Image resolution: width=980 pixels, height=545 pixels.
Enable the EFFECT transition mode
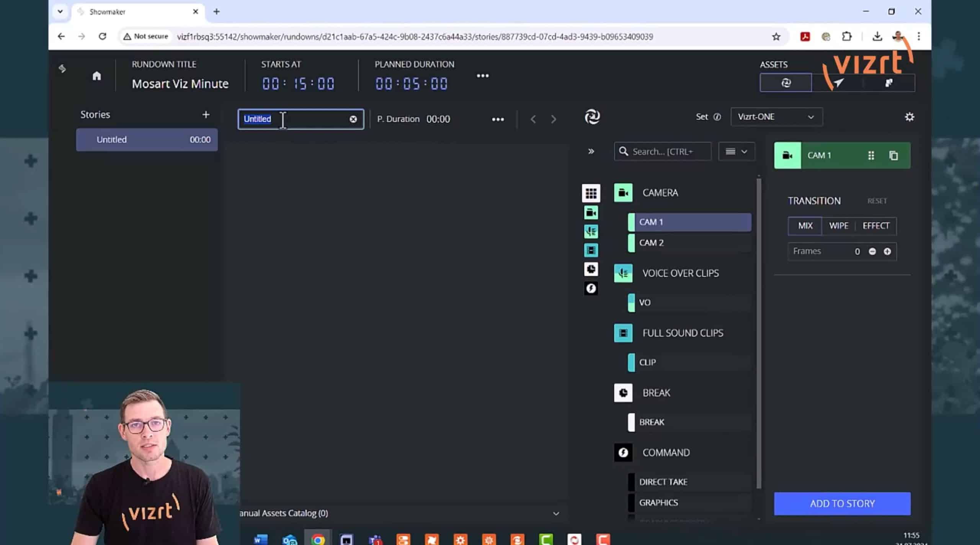875,226
